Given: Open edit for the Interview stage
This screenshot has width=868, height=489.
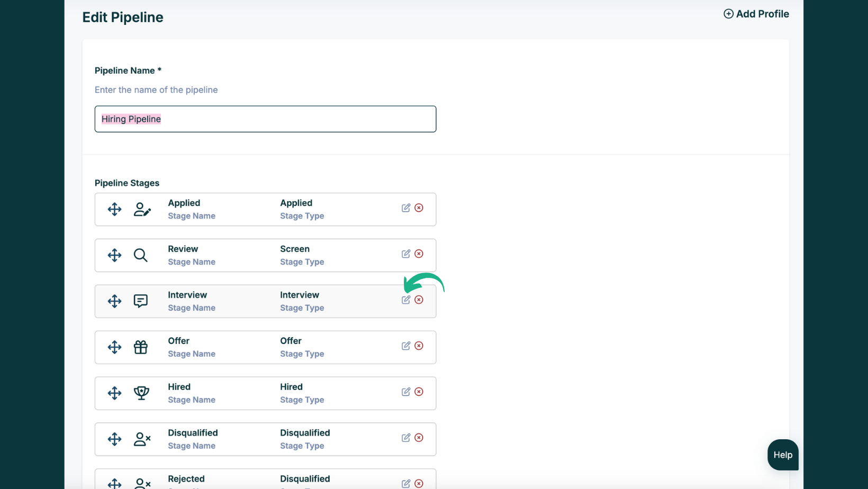Looking at the screenshot, I should click(405, 300).
